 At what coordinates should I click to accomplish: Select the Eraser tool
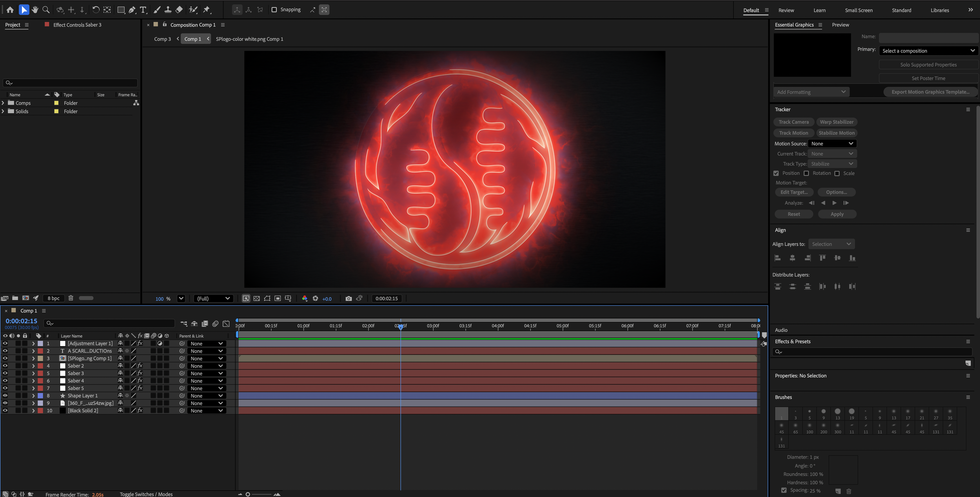(x=179, y=10)
